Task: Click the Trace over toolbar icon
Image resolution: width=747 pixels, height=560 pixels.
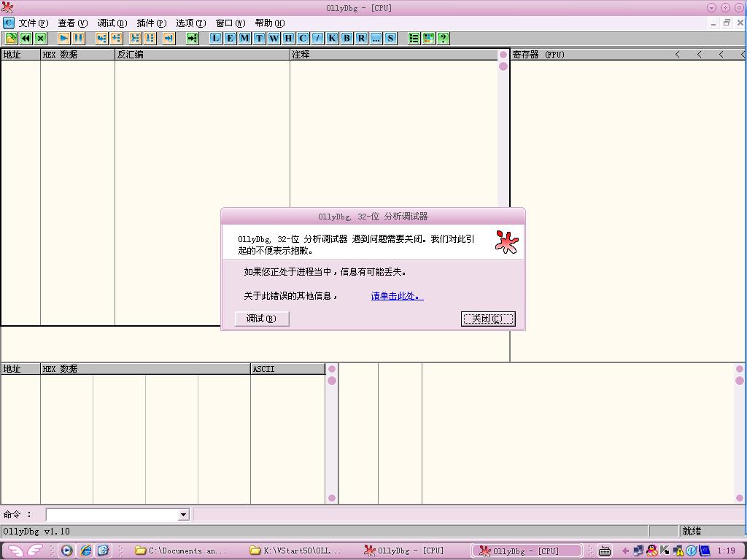Action: coord(150,39)
